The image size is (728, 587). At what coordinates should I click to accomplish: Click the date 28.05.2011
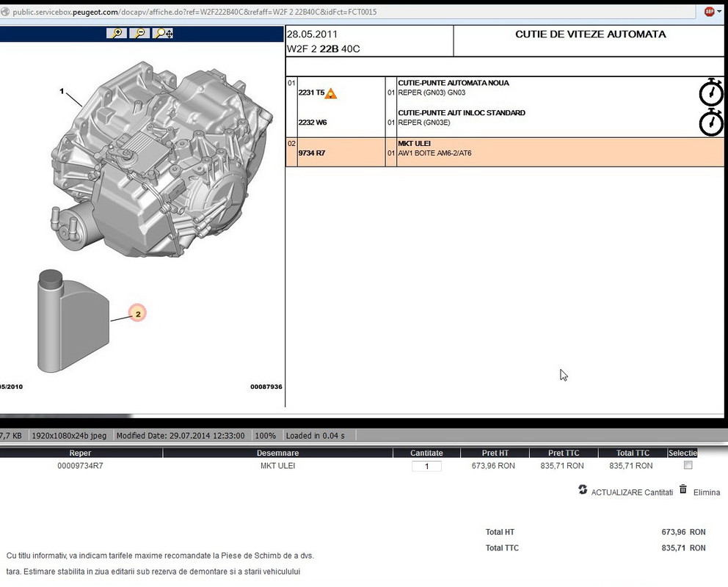[x=312, y=34]
